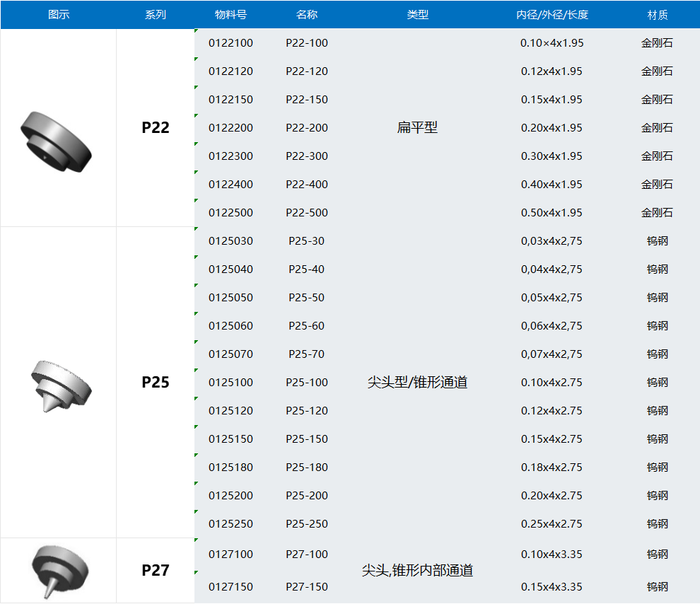This screenshot has width=700, height=604.
Task: Select the 图示 column header
Action: (x=59, y=15)
